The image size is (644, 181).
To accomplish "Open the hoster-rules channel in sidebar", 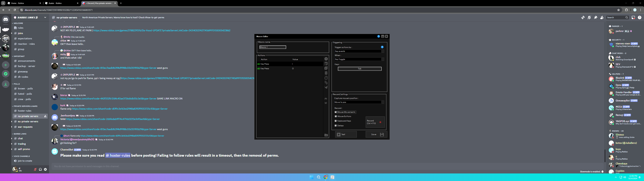I will (25, 111).
